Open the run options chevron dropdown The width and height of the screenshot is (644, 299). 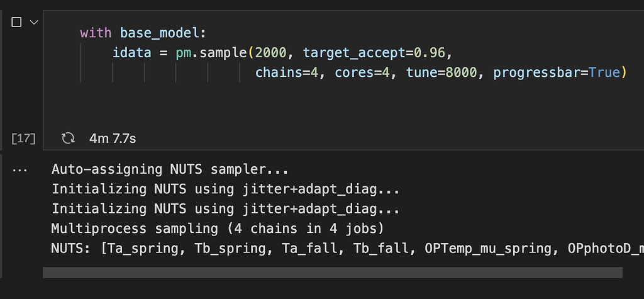(34, 22)
